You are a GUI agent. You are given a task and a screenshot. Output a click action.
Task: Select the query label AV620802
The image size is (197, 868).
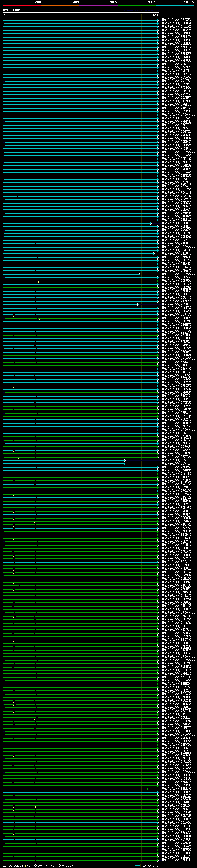11,10
